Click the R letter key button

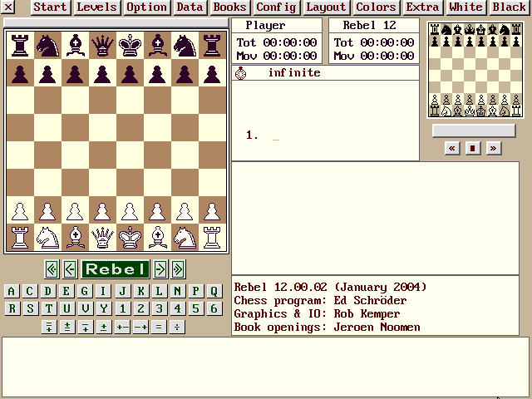click(12, 308)
